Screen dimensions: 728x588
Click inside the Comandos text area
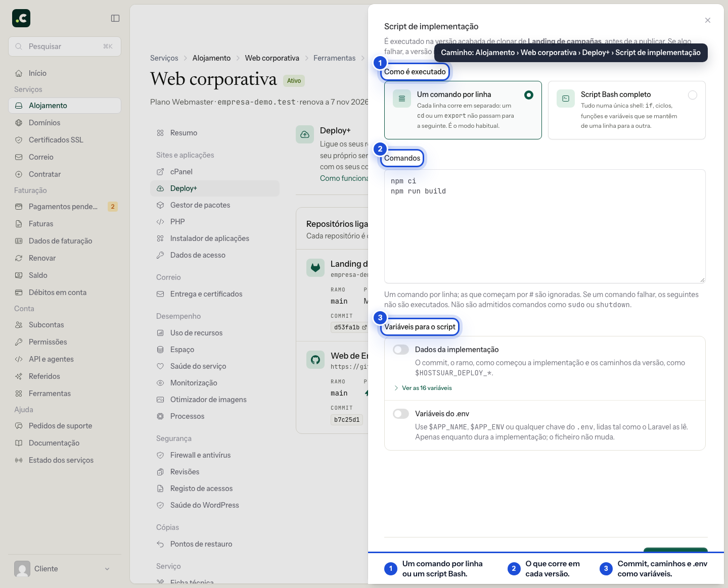pyautogui.click(x=545, y=226)
